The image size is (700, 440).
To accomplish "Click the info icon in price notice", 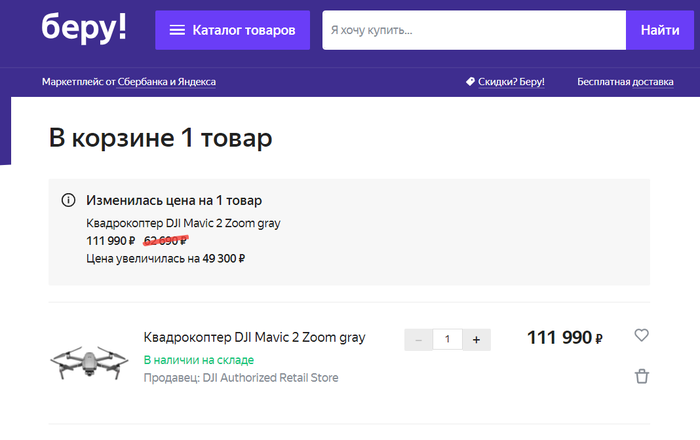I will 68,200.
